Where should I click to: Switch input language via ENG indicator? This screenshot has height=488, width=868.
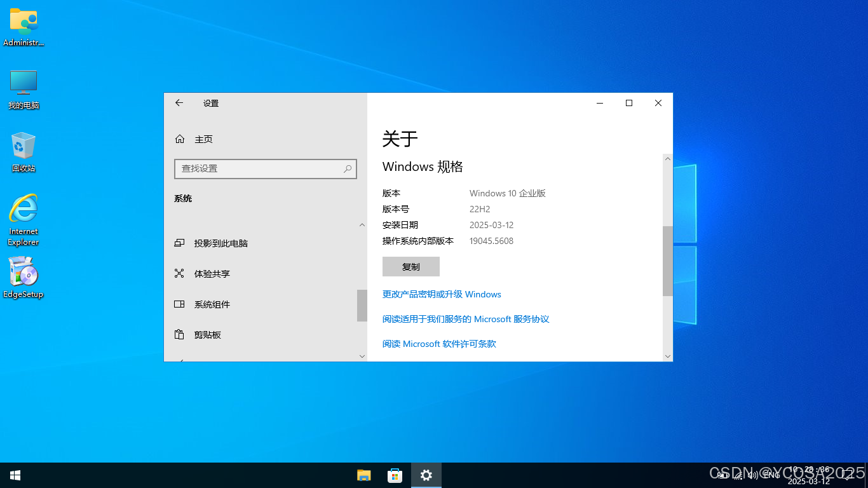pos(771,475)
